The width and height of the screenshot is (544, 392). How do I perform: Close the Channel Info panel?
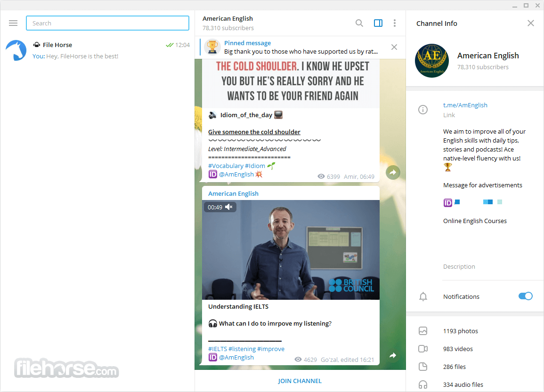(x=530, y=23)
